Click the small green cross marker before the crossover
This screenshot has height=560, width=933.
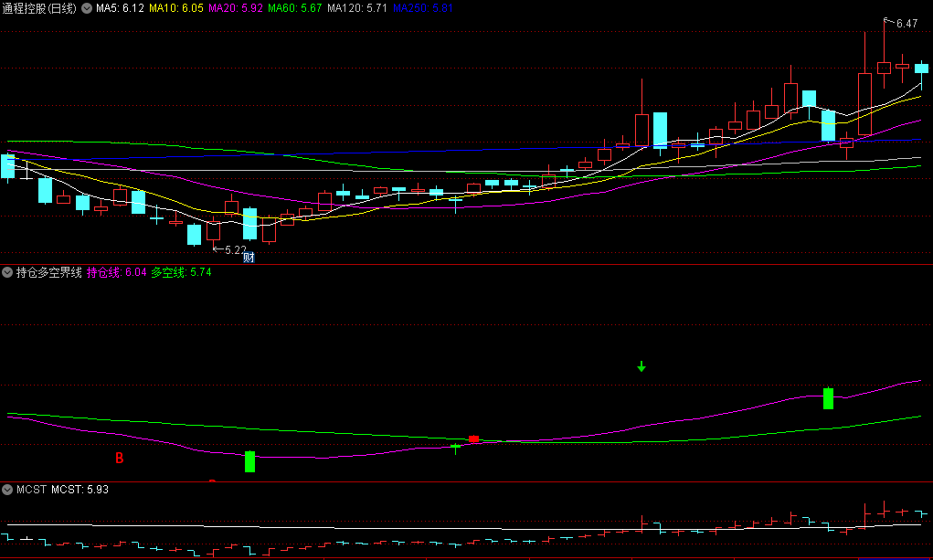point(456,448)
